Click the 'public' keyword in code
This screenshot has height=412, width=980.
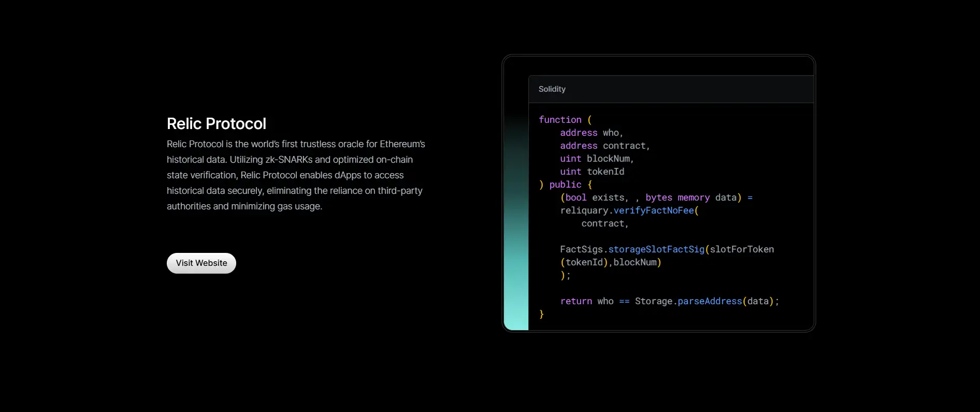coord(565,184)
